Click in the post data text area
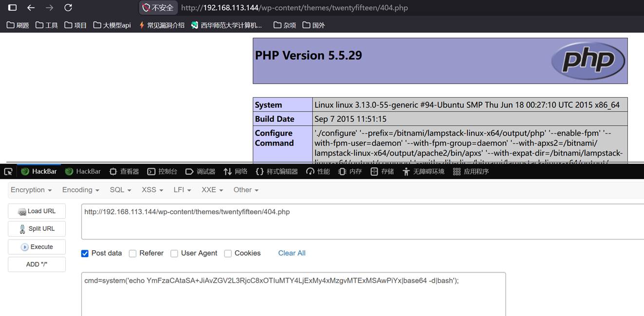 pyautogui.click(x=294, y=294)
